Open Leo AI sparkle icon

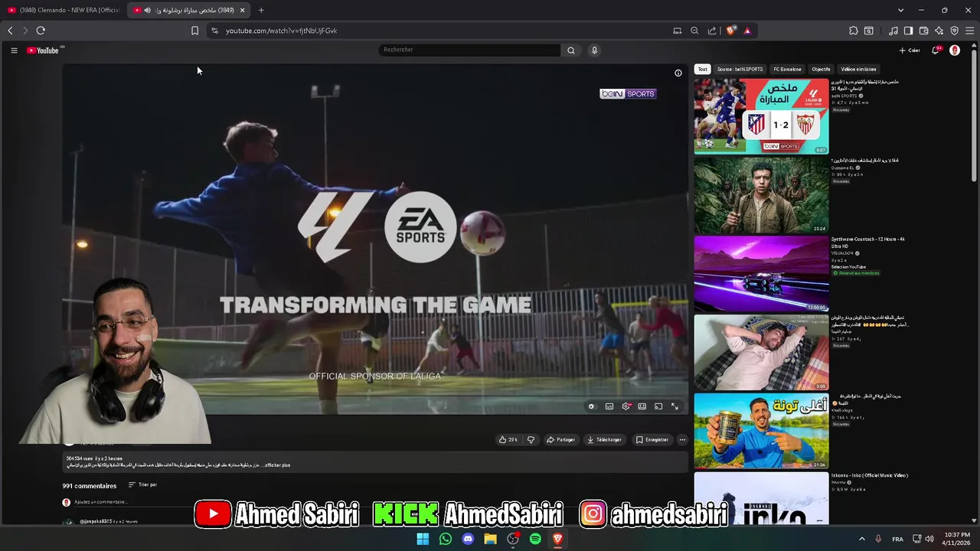tap(939, 31)
